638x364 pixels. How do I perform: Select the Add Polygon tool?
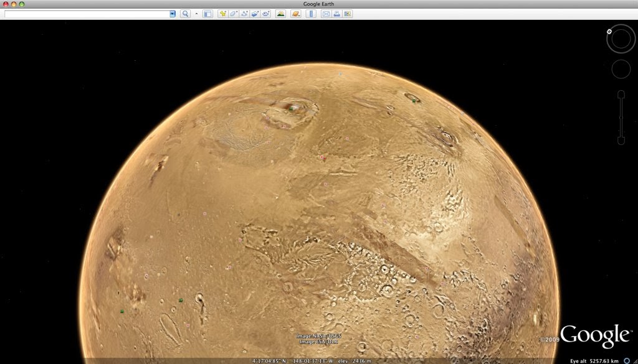(232, 13)
